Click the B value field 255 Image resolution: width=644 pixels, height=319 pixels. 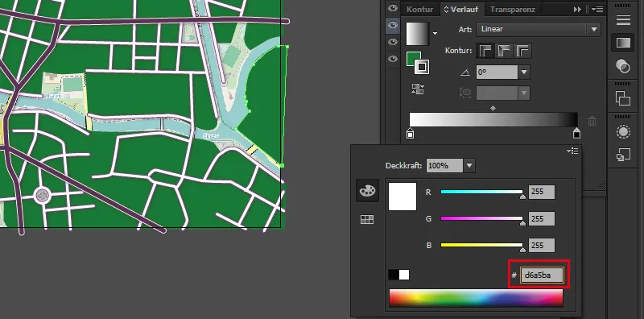(x=542, y=245)
